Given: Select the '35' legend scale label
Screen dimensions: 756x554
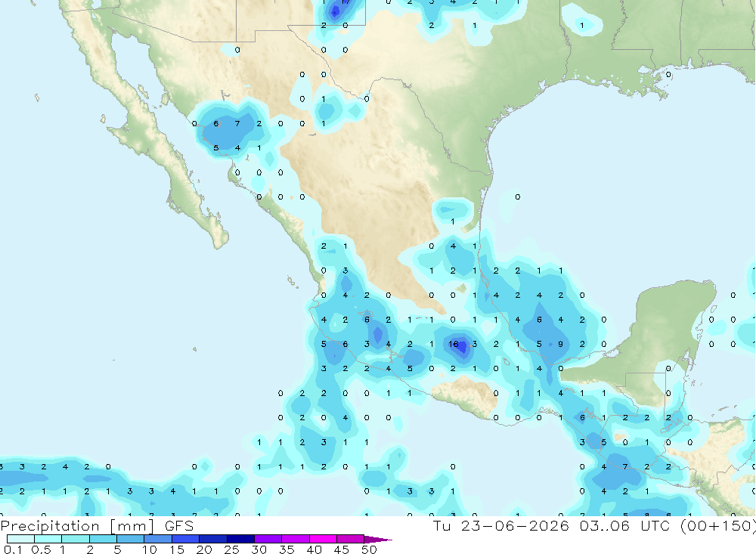Looking at the screenshot, I should 287,549.
